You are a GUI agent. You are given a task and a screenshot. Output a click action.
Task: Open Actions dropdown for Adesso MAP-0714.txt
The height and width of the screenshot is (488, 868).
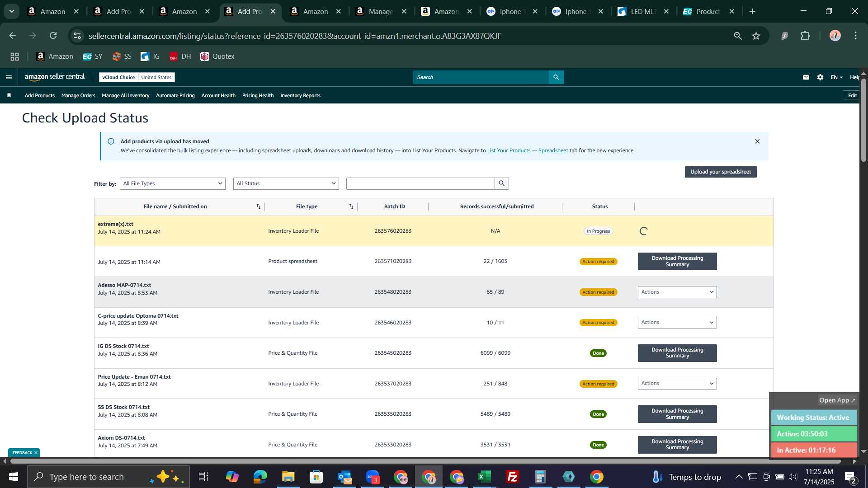[x=677, y=292]
